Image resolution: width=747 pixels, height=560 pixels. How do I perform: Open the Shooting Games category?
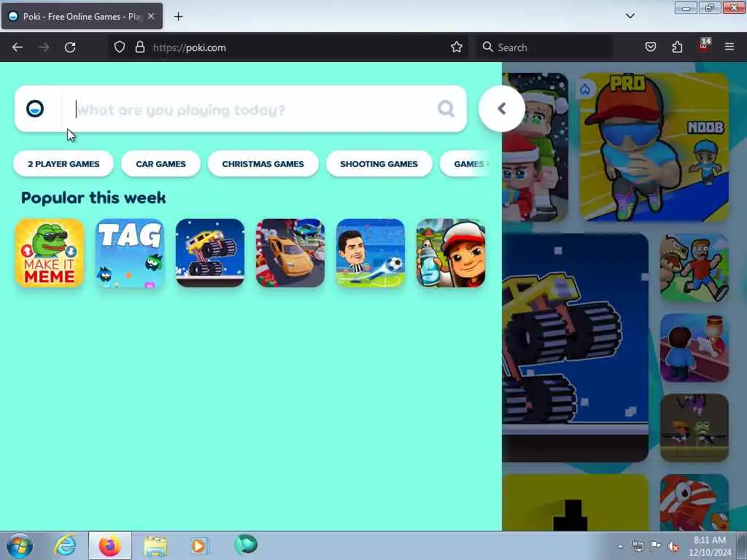(x=379, y=164)
